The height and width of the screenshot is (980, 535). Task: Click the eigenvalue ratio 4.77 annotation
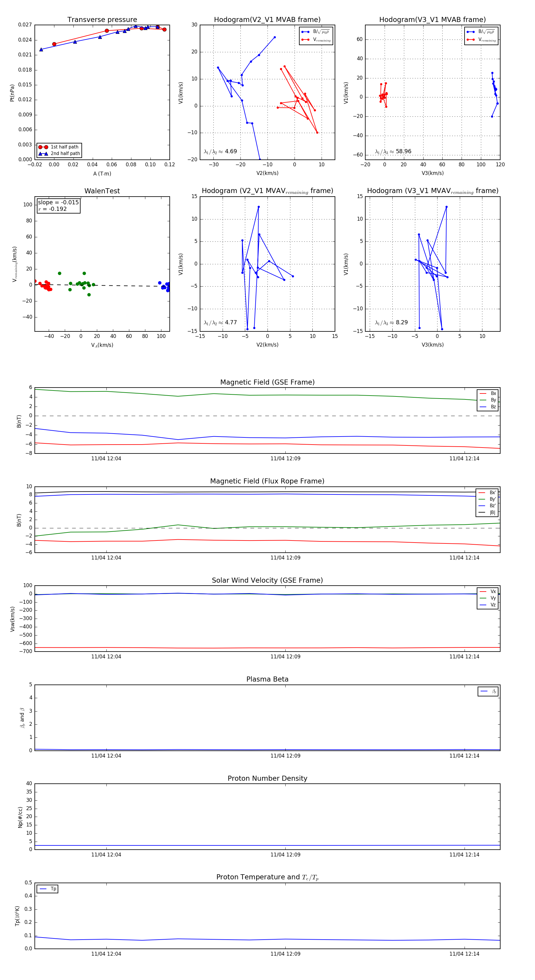coord(220,323)
